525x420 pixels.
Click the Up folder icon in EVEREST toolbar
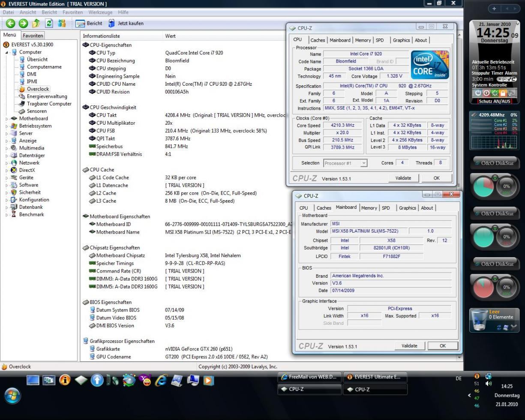[x=36, y=24]
